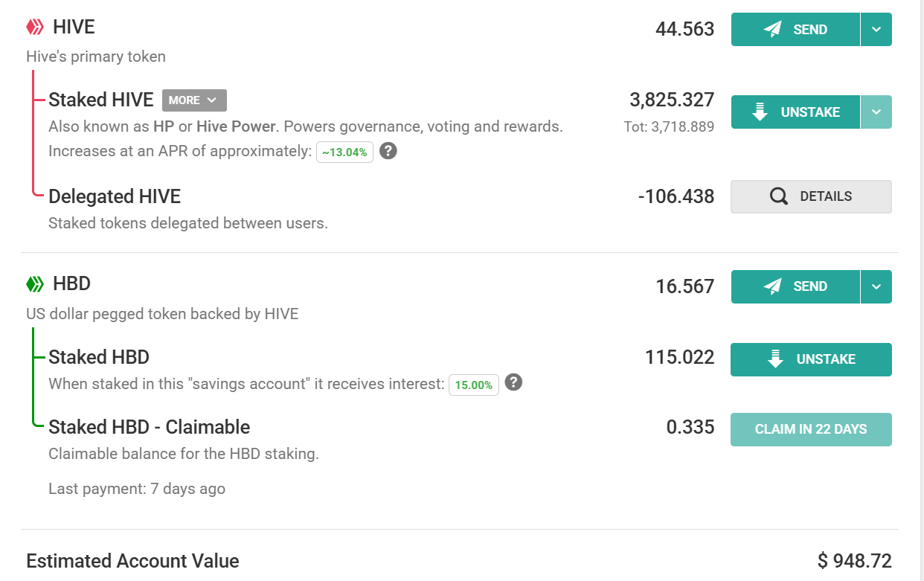The height and width of the screenshot is (581, 924).
Task: Click the claimable amount 0.335
Action: [x=690, y=427]
